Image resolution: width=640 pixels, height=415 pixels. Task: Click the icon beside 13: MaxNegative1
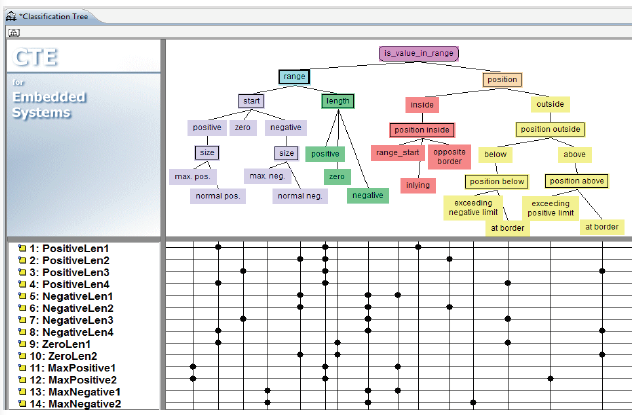22,391
